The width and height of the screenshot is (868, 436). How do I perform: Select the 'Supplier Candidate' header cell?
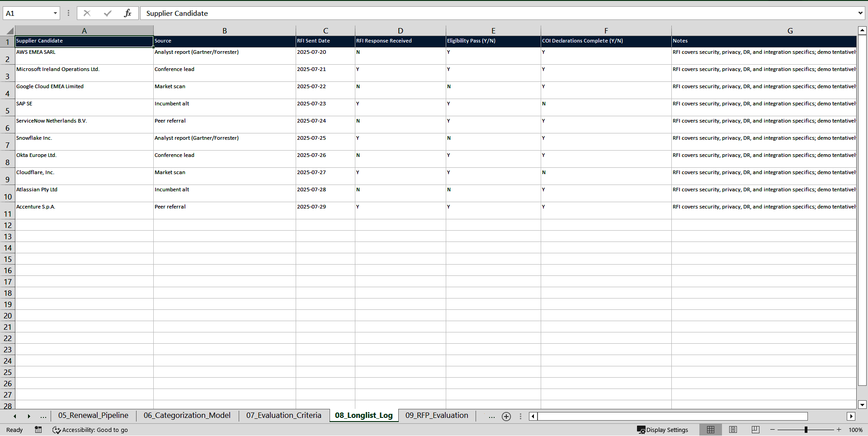84,41
